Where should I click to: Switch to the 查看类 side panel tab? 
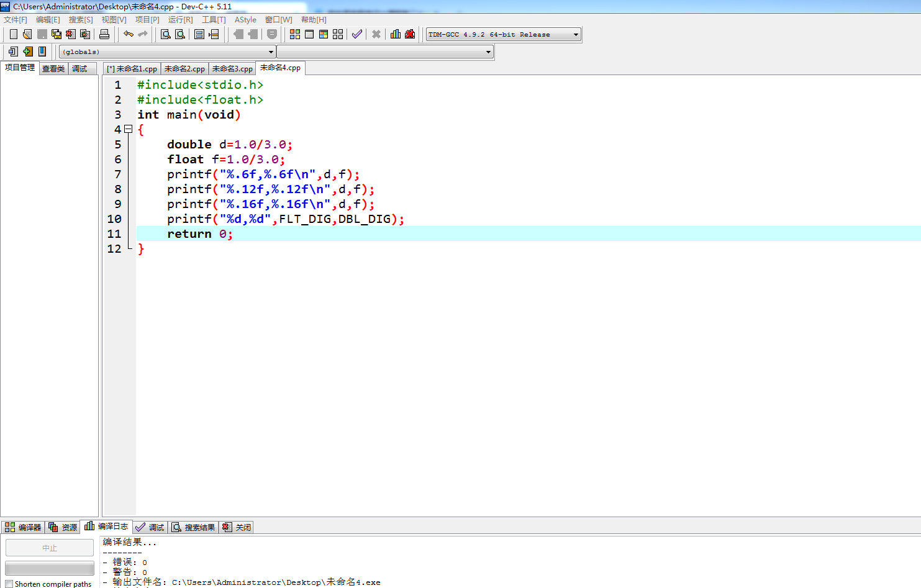[x=53, y=69]
